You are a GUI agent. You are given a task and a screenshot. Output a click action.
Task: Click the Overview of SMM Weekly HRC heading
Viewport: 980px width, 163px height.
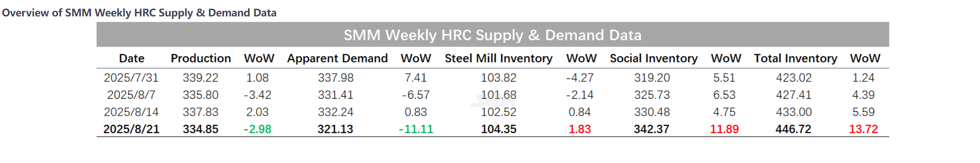click(139, 13)
